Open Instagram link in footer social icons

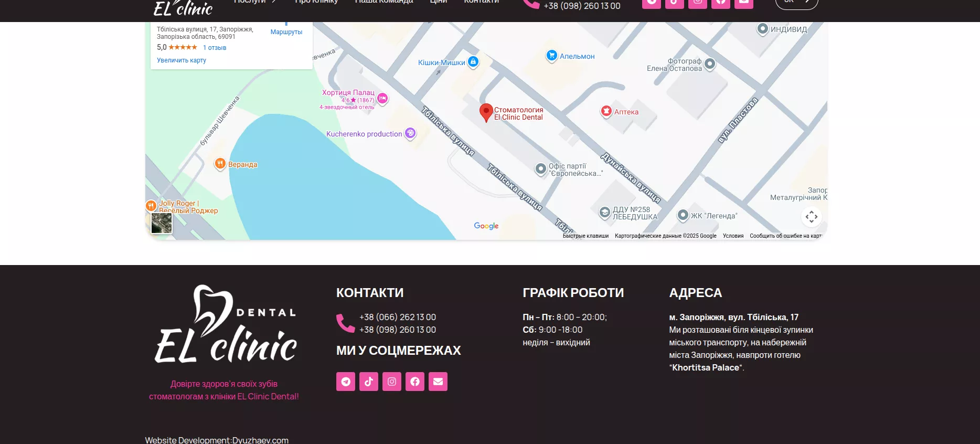[392, 382]
